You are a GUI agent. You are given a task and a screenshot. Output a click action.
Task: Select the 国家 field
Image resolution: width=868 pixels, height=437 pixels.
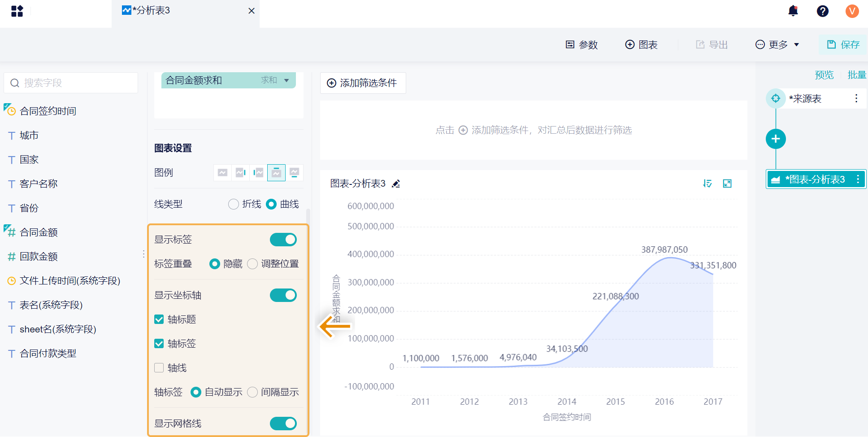(x=29, y=159)
